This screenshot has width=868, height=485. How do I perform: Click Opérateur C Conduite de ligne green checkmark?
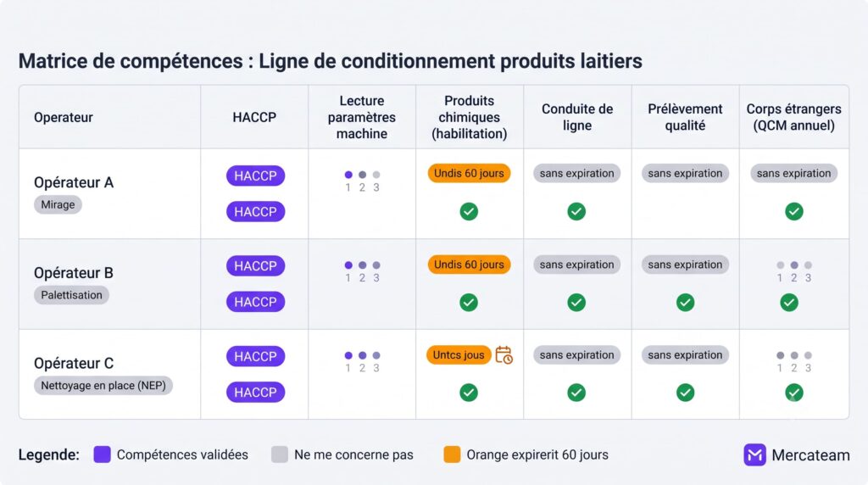point(576,393)
